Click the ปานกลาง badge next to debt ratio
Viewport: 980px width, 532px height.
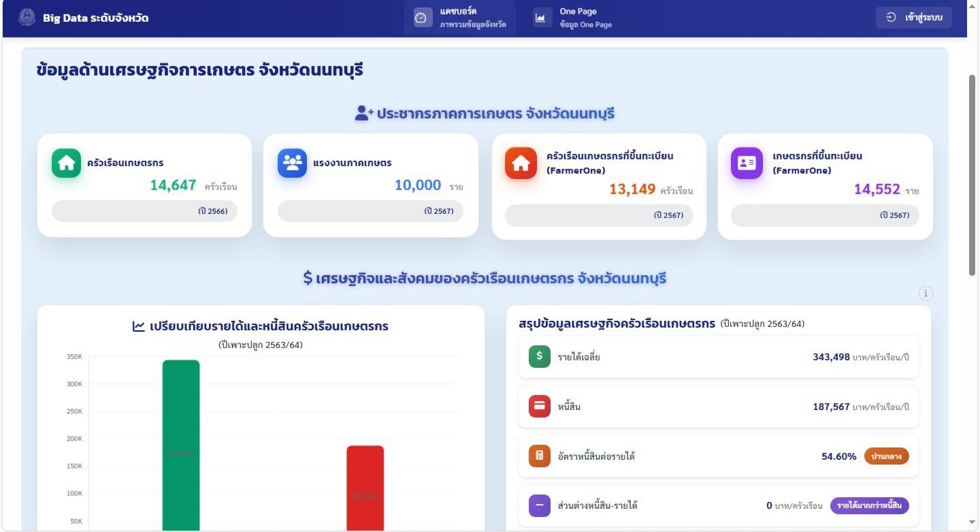coord(887,456)
